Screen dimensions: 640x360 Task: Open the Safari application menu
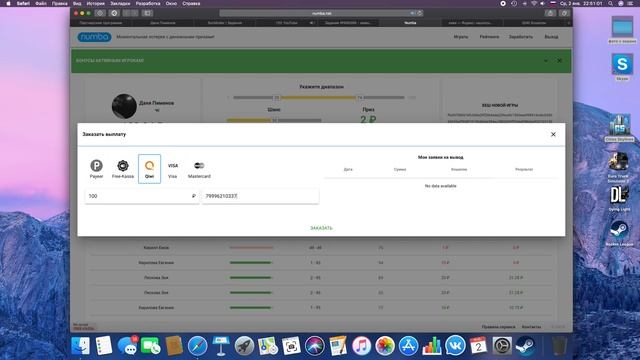click(x=23, y=3)
